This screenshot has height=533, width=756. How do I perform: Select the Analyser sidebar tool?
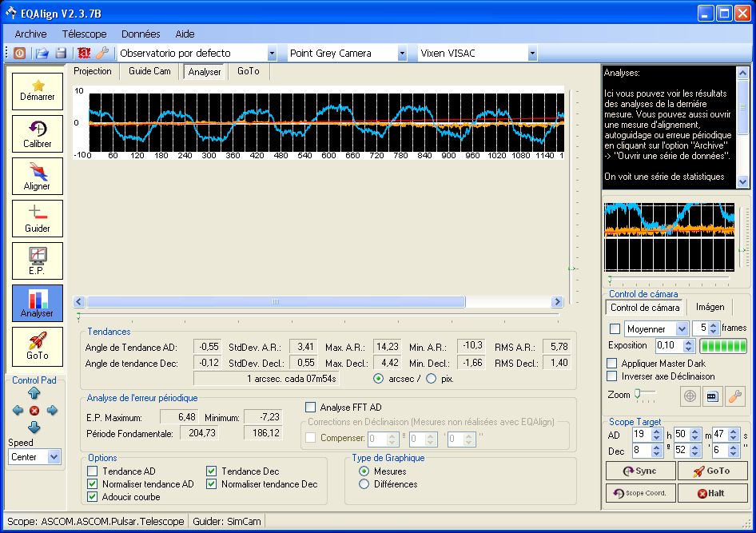tap(37, 303)
